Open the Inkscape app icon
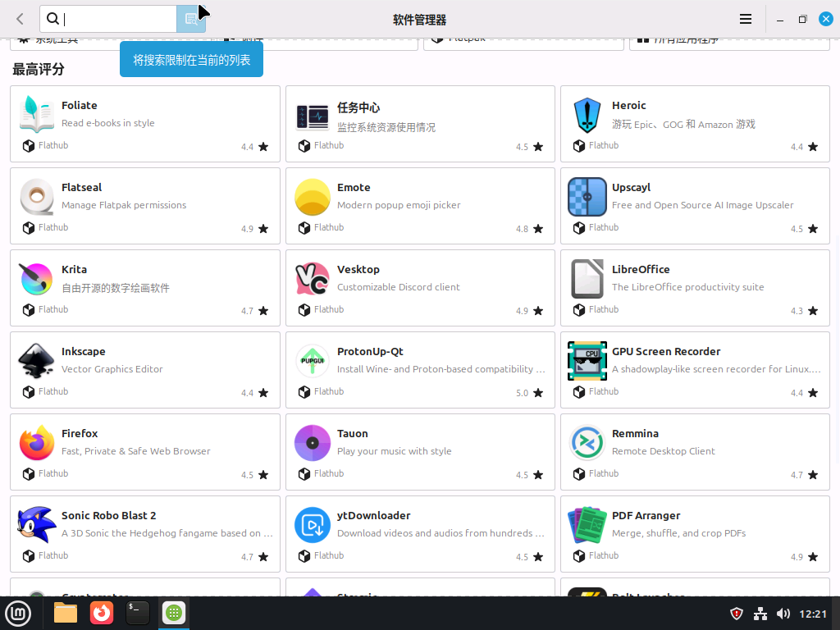Viewport: 840px width, 630px height. coord(36,361)
